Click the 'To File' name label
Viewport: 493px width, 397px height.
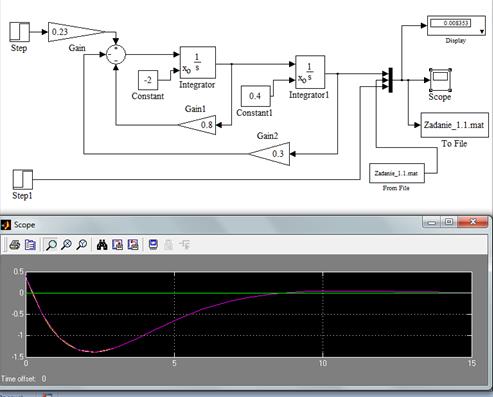point(454,144)
